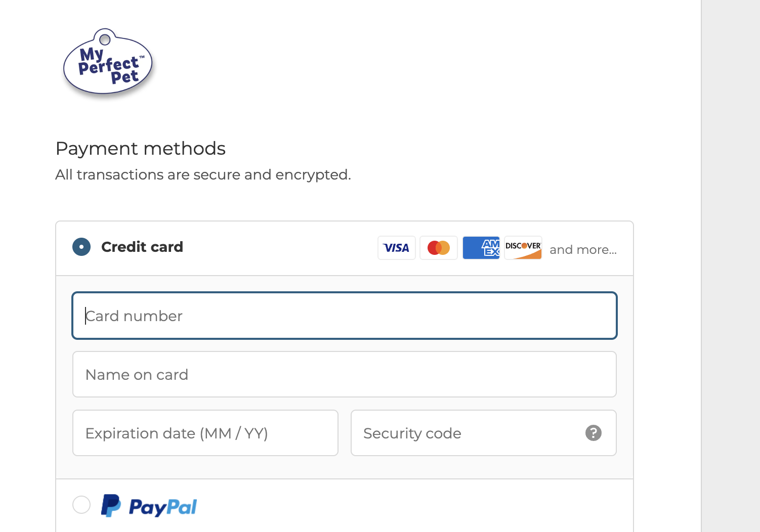Click the PayPal logo

coord(149,506)
